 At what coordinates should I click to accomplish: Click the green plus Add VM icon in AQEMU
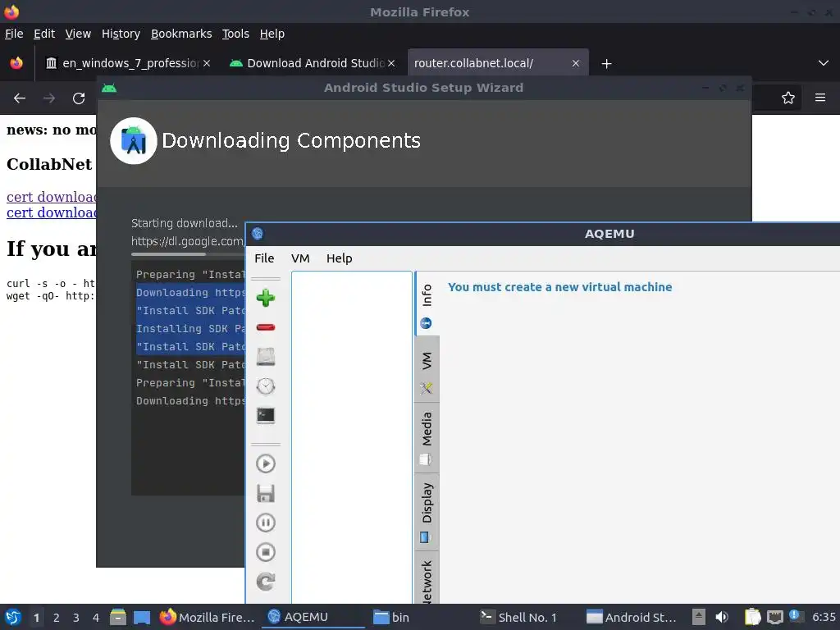pyautogui.click(x=266, y=298)
